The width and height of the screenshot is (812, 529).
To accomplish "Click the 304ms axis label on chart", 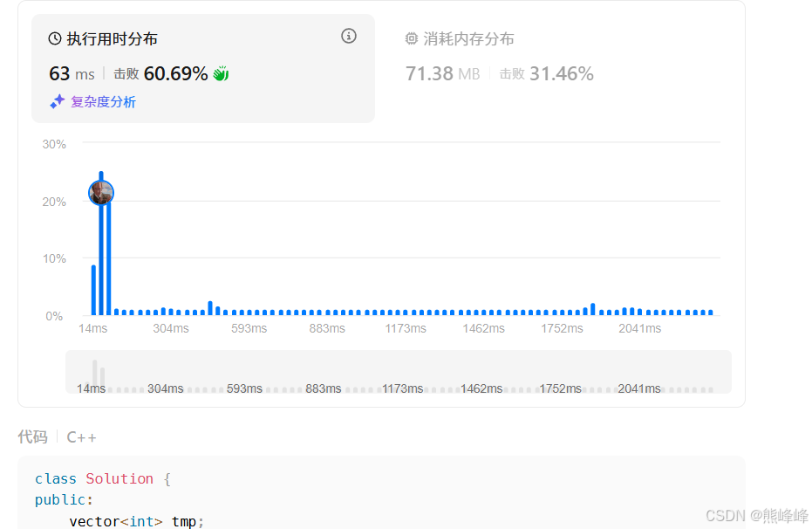I will click(x=171, y=328).
